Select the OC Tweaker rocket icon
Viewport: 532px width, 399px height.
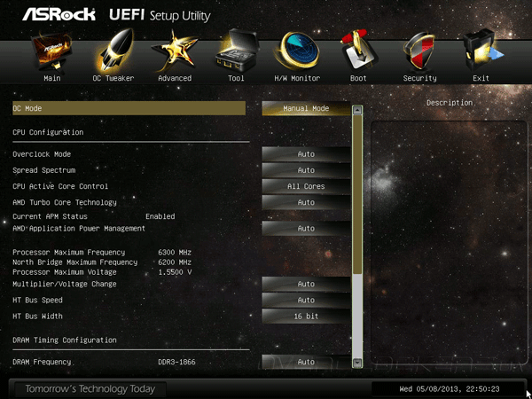[113, 51]
